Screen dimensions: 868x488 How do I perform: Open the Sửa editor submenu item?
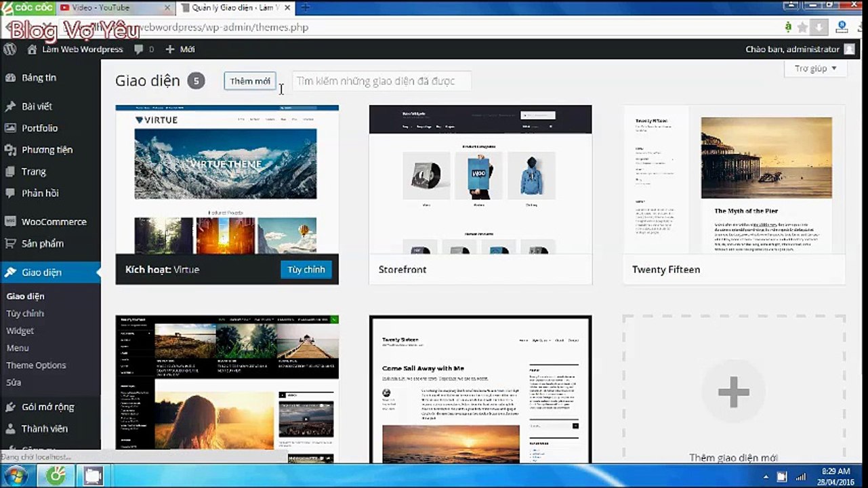[x=14, y=382]
